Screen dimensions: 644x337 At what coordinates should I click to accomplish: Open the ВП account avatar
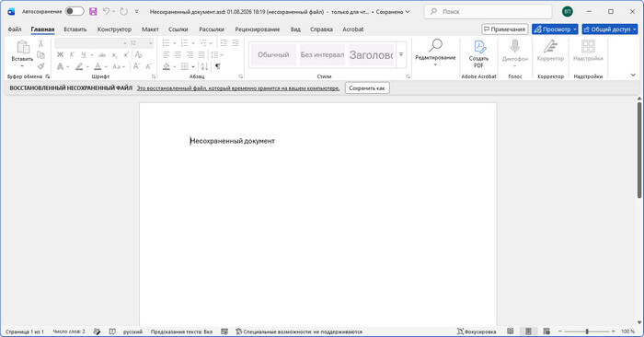(568, 11)
